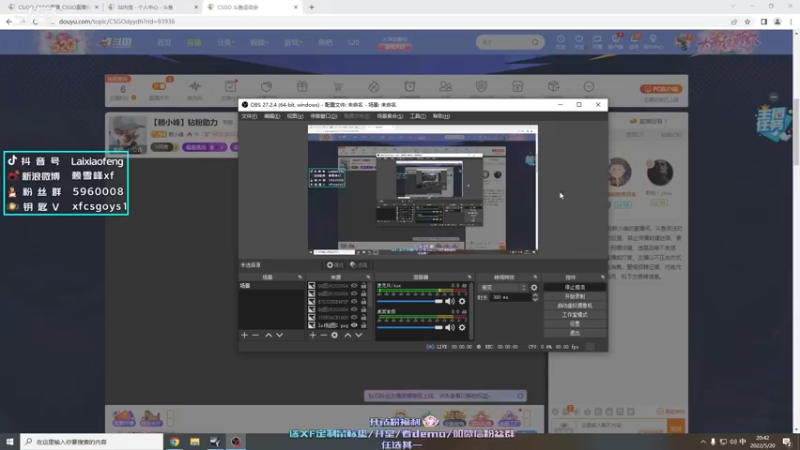Click the Douyu header search magnifier icon
The image size is (800, 450).
tap(535, 42)
